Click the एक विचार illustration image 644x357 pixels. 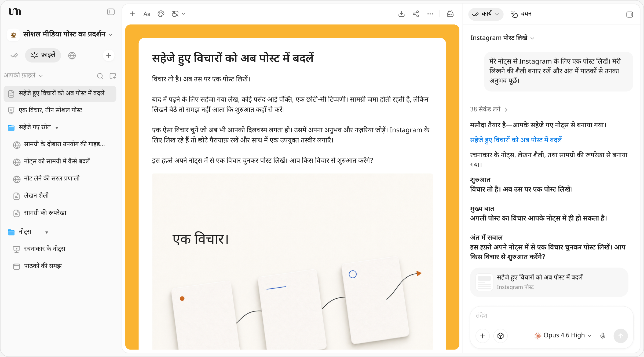pos(292,262)
